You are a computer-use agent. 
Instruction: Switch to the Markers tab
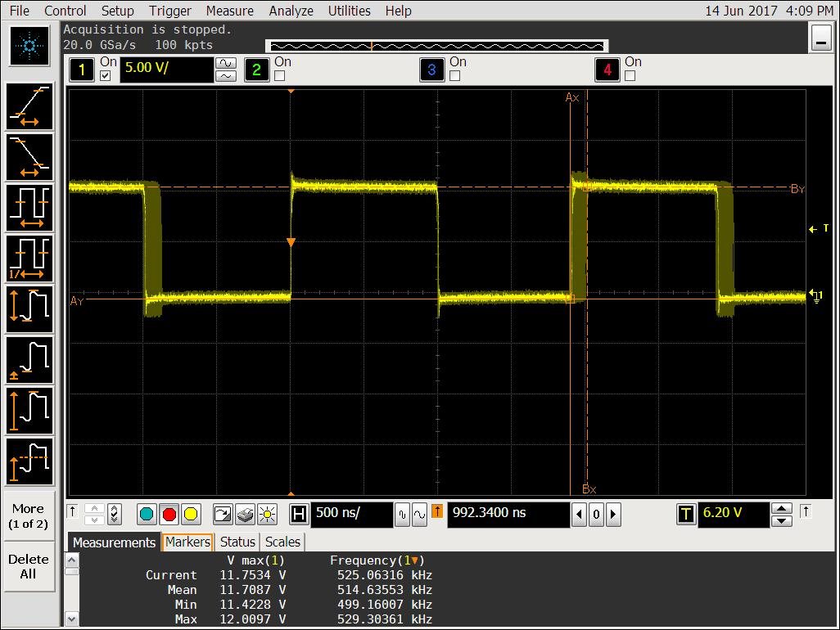[187, 542]
